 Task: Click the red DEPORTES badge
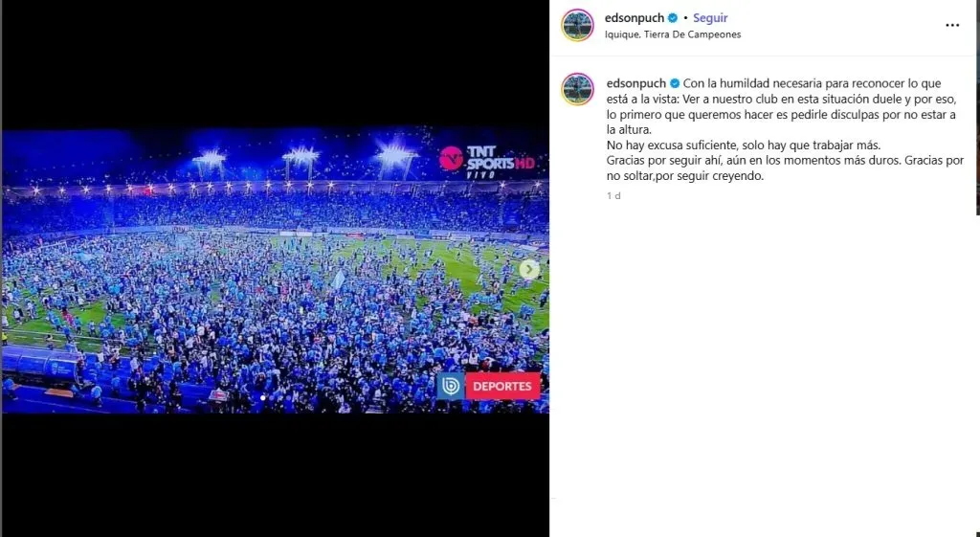pyautogui.click(x=502, y=386)
